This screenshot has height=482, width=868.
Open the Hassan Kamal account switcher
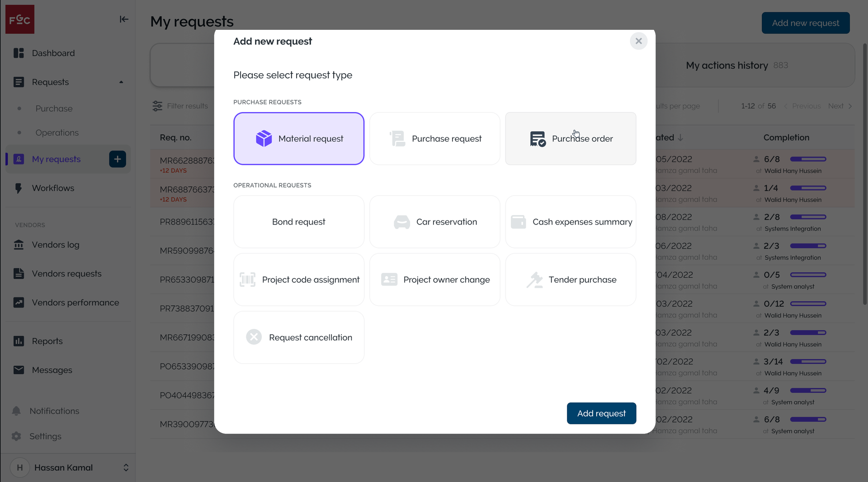coord(126,468)
